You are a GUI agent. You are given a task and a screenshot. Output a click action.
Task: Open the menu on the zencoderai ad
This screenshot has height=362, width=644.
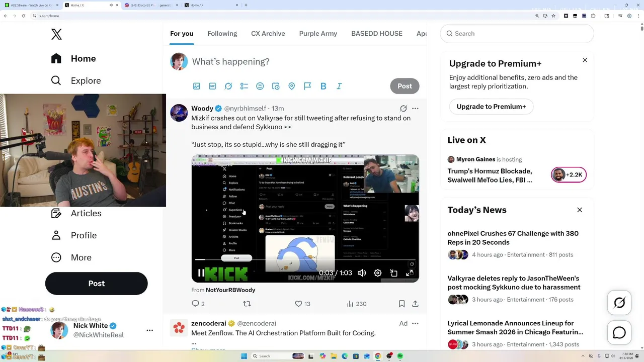point(415,323)
